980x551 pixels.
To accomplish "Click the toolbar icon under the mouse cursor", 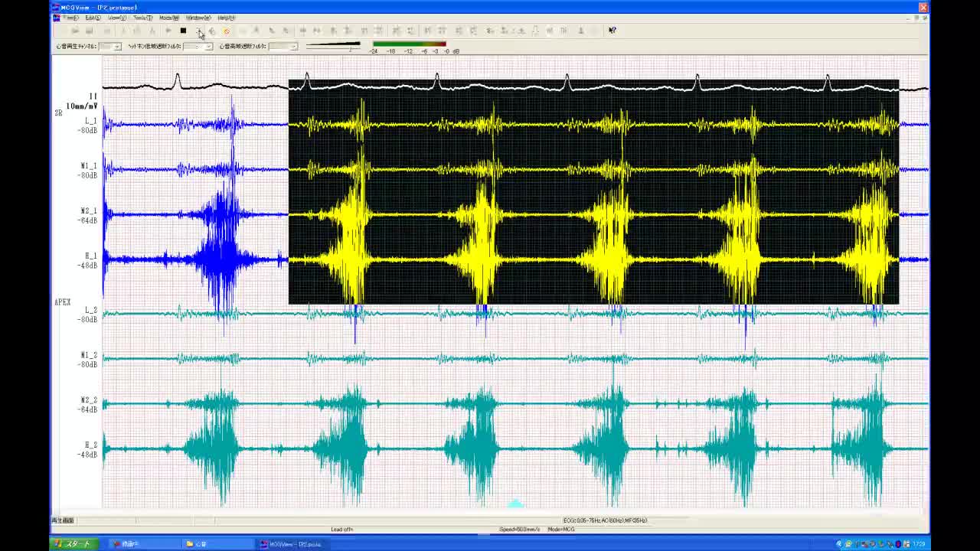I will click(198, 31).
